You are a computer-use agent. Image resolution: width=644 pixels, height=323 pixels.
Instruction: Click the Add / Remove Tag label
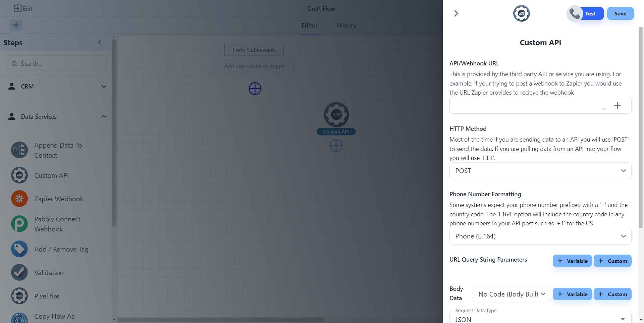click(61, 249)
